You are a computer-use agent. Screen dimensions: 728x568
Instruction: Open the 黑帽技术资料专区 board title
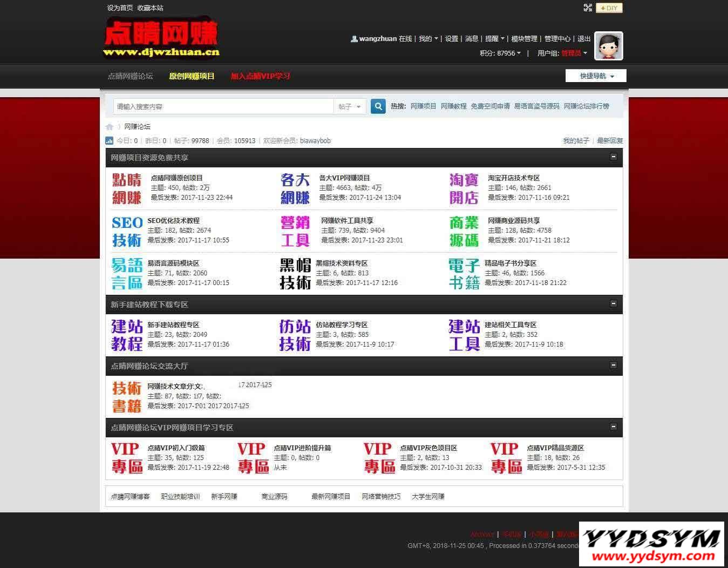point(342,263)
